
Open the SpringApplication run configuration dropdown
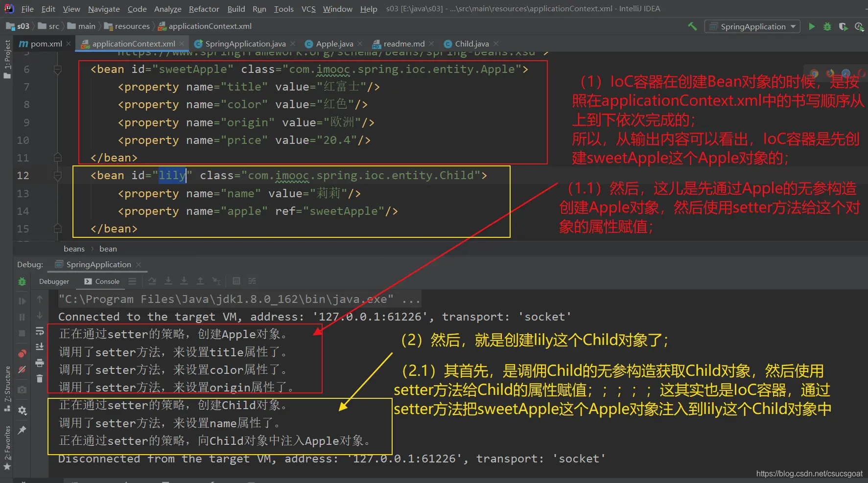752,26
